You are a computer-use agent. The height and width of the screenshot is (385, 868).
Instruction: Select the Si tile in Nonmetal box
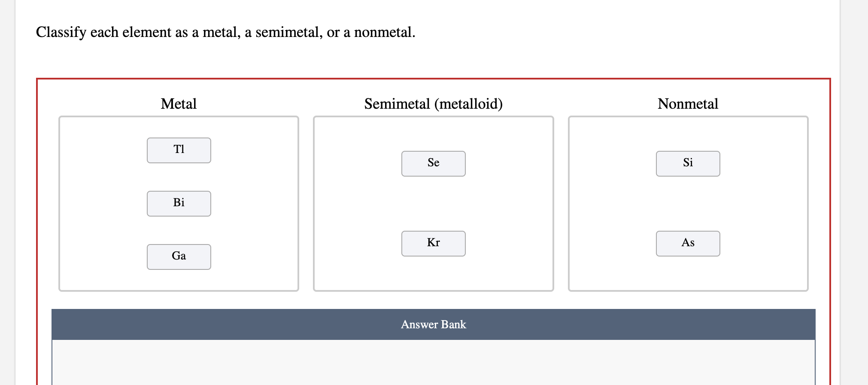tap(687, 163)
